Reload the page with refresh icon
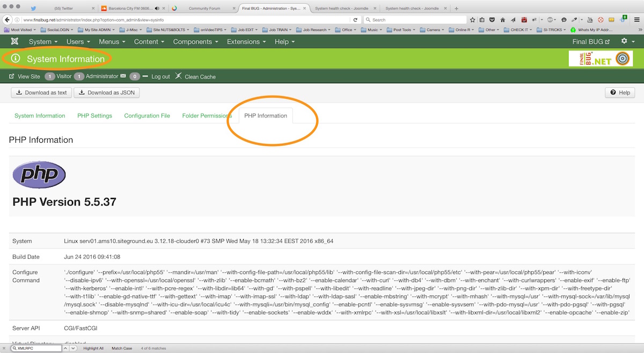Viewport: 644px width, 353px height. click(x=355, y=20)
